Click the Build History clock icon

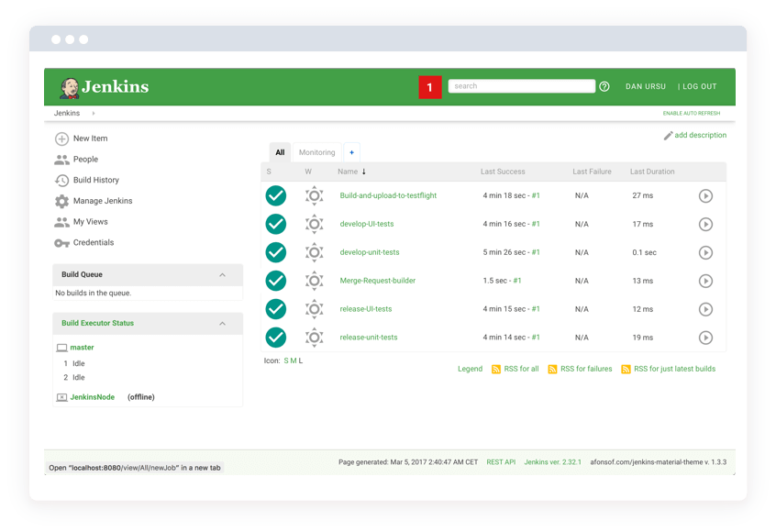coord(61,180)
